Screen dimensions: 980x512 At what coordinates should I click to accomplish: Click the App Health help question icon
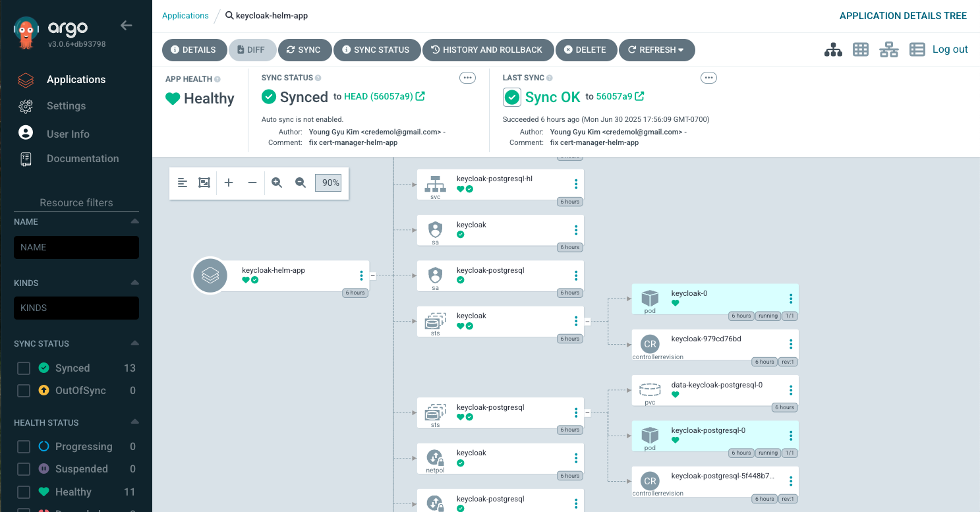point(217,79)
